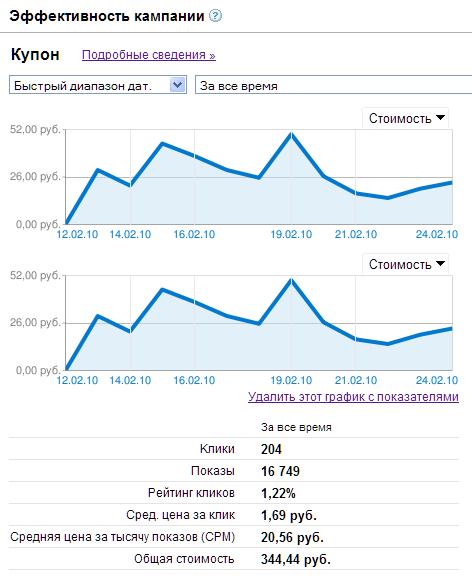Select the Купон campaign heading
472x578 pixels.
(x=35, y=54)
